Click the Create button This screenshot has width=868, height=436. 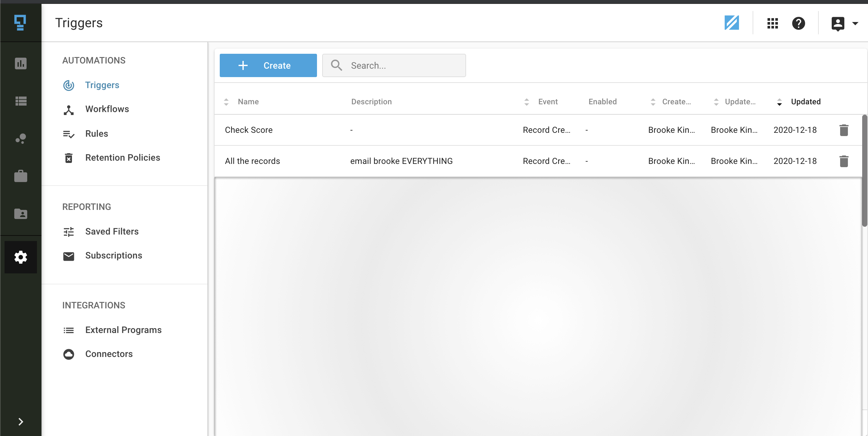(268, 65)
